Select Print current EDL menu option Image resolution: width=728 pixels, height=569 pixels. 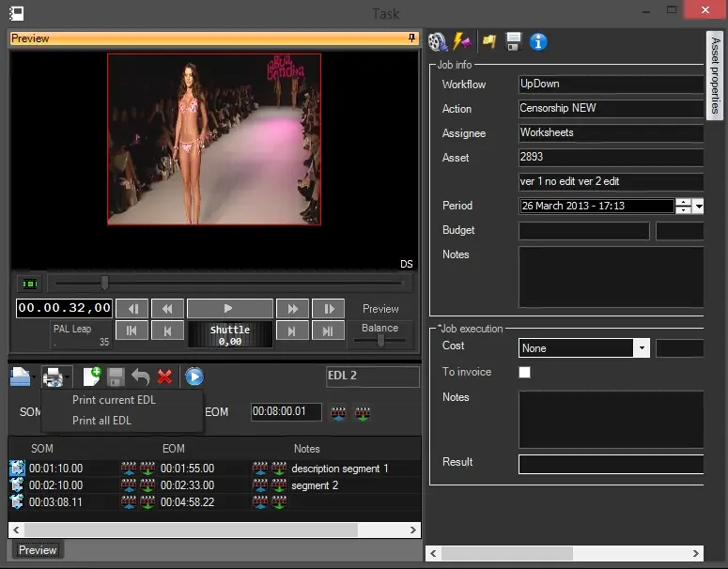click(114, 400)
